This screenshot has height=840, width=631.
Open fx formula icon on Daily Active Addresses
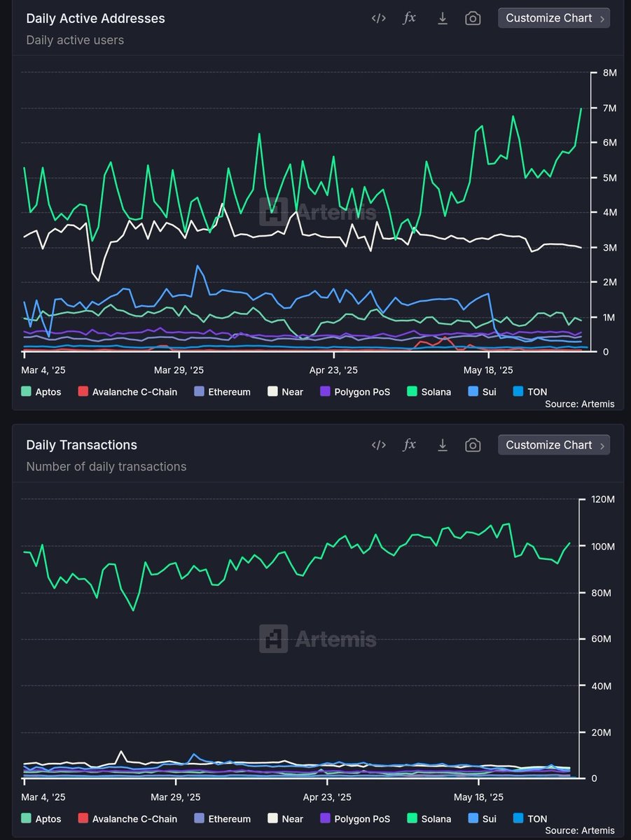click(x=410, y=18)
